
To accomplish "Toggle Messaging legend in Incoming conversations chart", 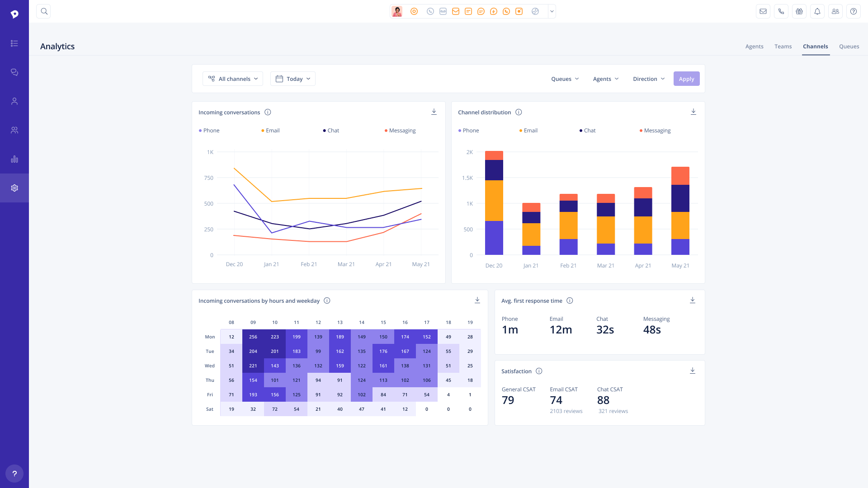I will click(x=400, y=131).
